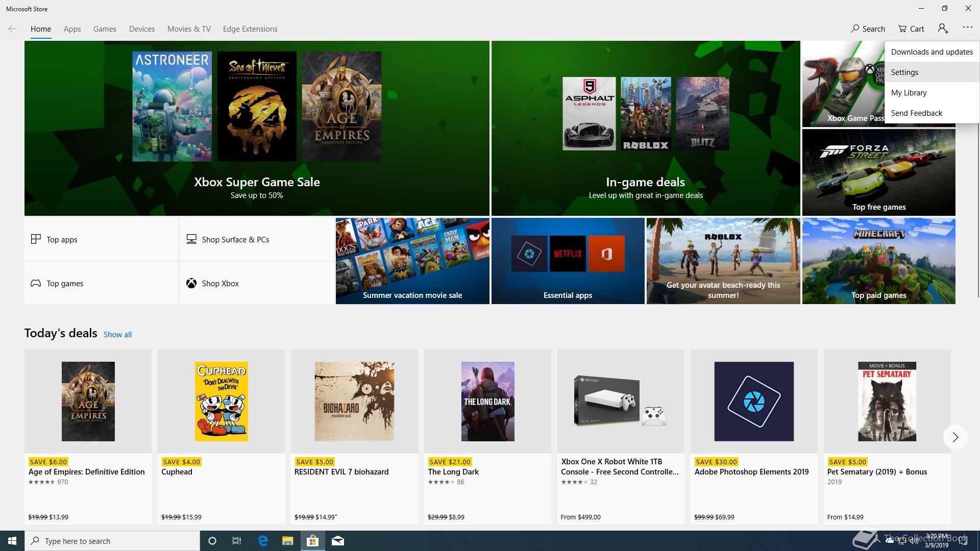
Task: Open Asphalt 9 Legends tile
Action: click(589, 114)
